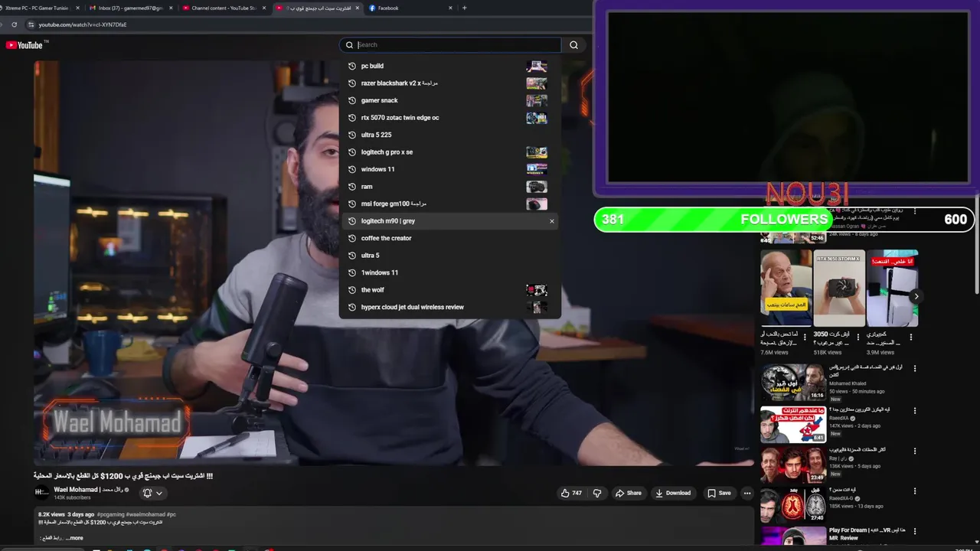Remove 'logitech m90 | grey' from history
The image size is (980, 551).
(551, 221)
